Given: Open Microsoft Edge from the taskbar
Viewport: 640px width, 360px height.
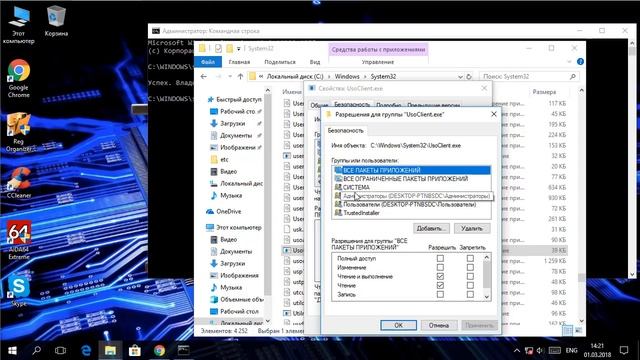Looking at the screenshot, I should (86, 350).
